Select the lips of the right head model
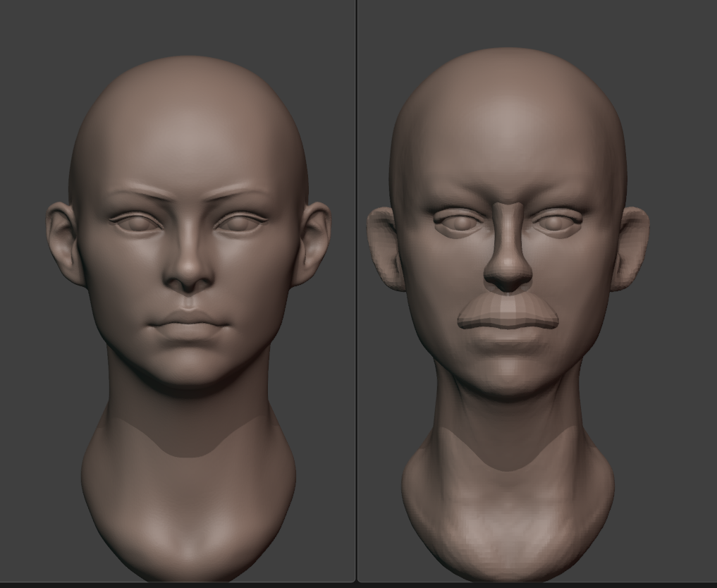The image size is (717, 588). (x=508, y=316)
